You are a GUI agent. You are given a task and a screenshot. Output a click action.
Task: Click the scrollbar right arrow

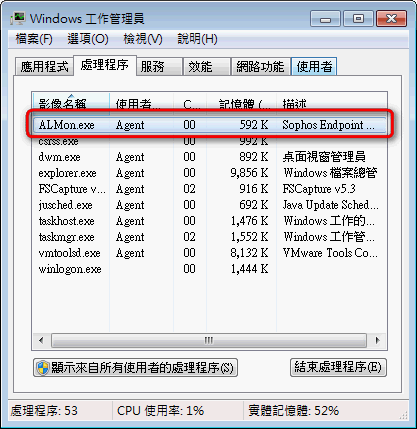click(377, 340)
